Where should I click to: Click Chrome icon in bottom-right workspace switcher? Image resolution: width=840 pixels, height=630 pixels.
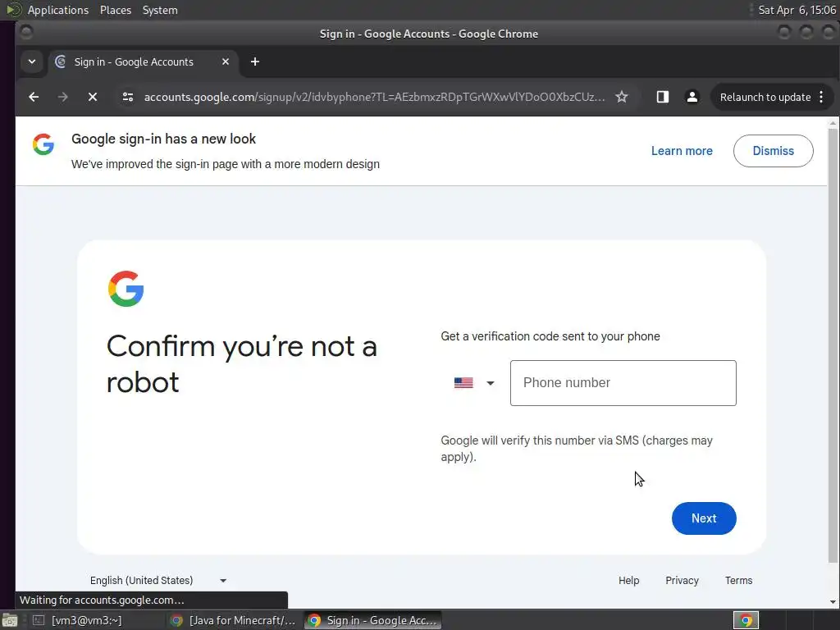click(746, 620)
